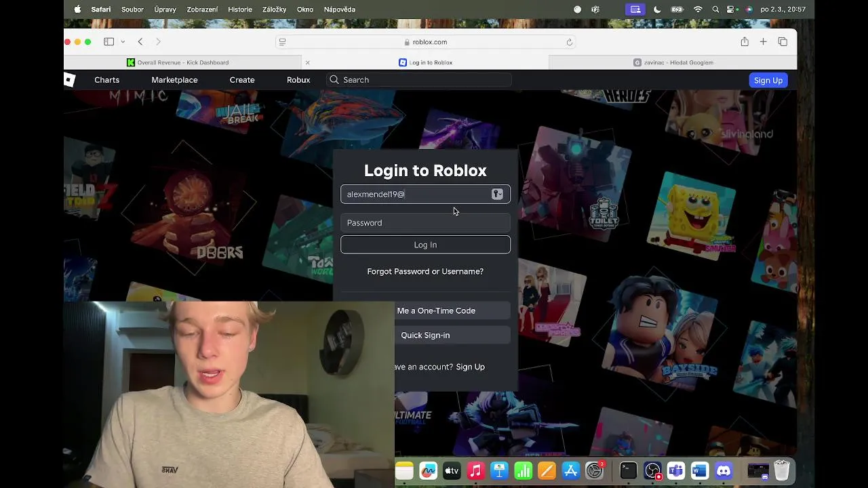Screen dimensions: 868x488
Task: Open Control Center in the menu bar
Action: 732,9
